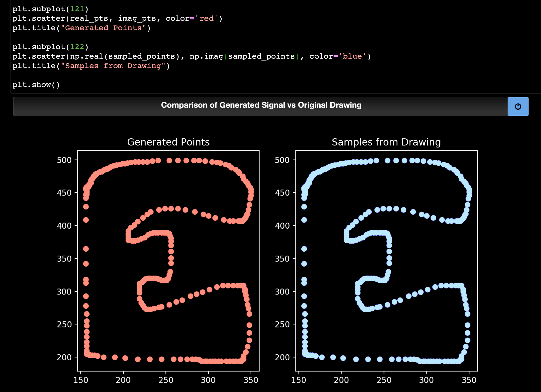Click the blue power button on figure toolbar
Image resolution: width=541 pixels, height=392 pixels.
coord(518,106)
